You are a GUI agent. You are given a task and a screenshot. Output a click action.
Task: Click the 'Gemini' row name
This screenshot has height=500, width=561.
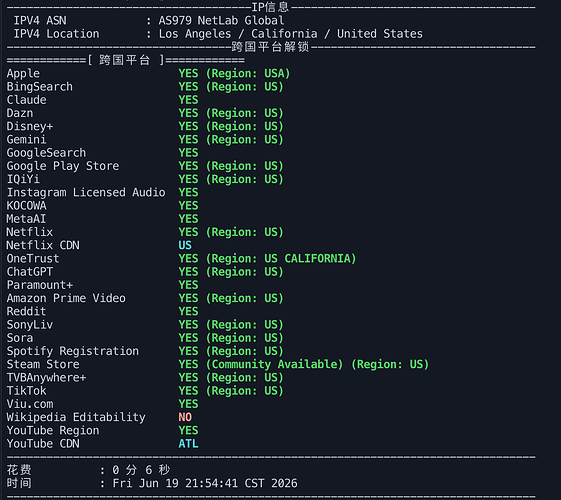click(x=26, y=139)
